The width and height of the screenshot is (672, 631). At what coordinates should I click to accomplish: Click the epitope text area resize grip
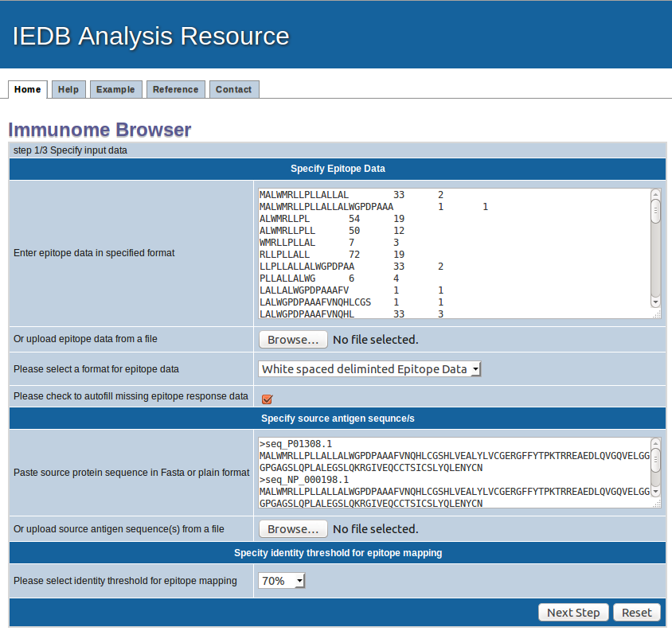coord(656,314)
